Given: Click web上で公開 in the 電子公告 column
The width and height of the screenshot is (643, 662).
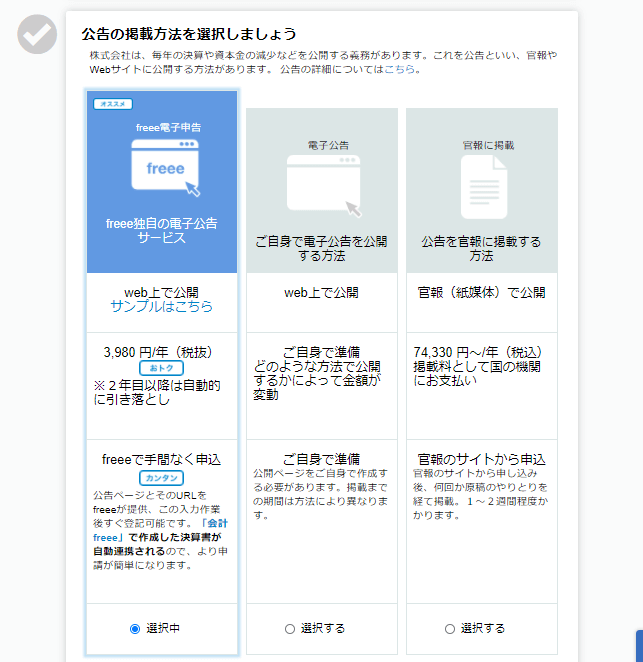Looking at the screenshot, I should coord(321,293).
